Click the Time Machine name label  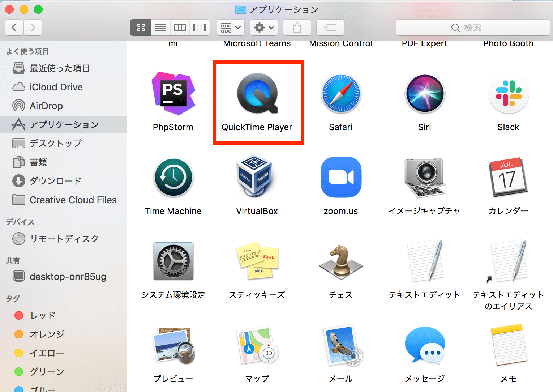pyautogui.click(x=173, y=211)
